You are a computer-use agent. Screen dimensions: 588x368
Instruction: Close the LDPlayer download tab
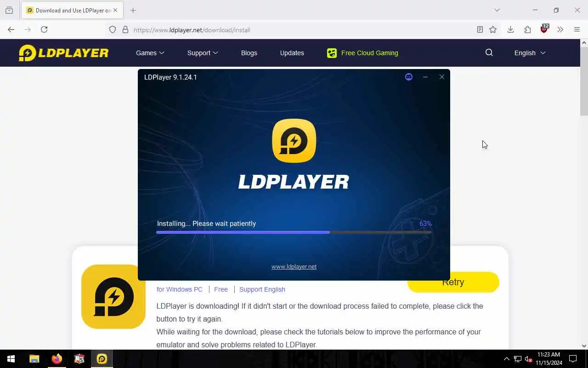[x=115, y=10]
